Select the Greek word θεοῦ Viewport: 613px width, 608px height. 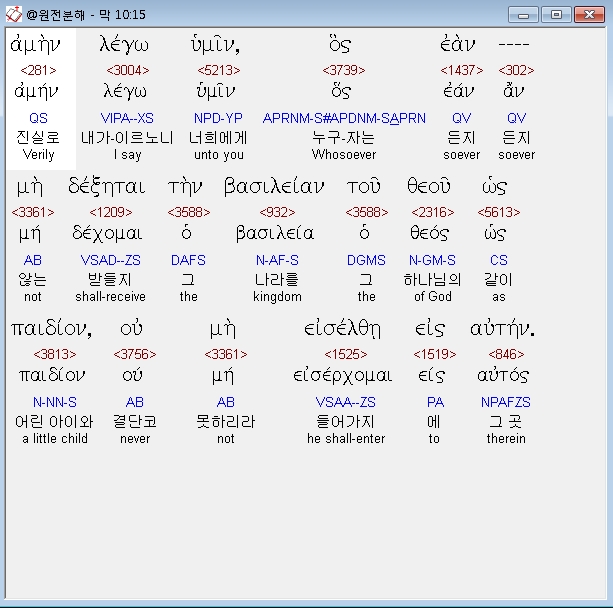[429, 185]
